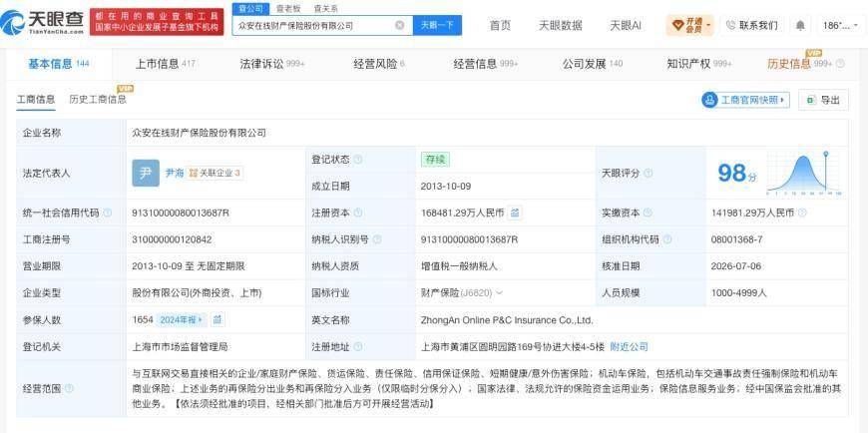The width and height of the screenshot is (868, 433).
Task: Click the 企业名称 value 众安在线财产保险股份有限公司
Action: coord(199,133)
